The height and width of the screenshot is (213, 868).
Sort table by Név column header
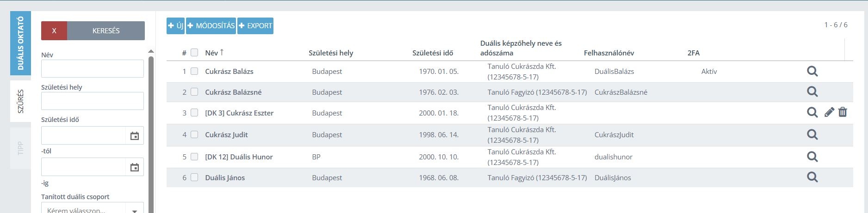coord(211,53)
